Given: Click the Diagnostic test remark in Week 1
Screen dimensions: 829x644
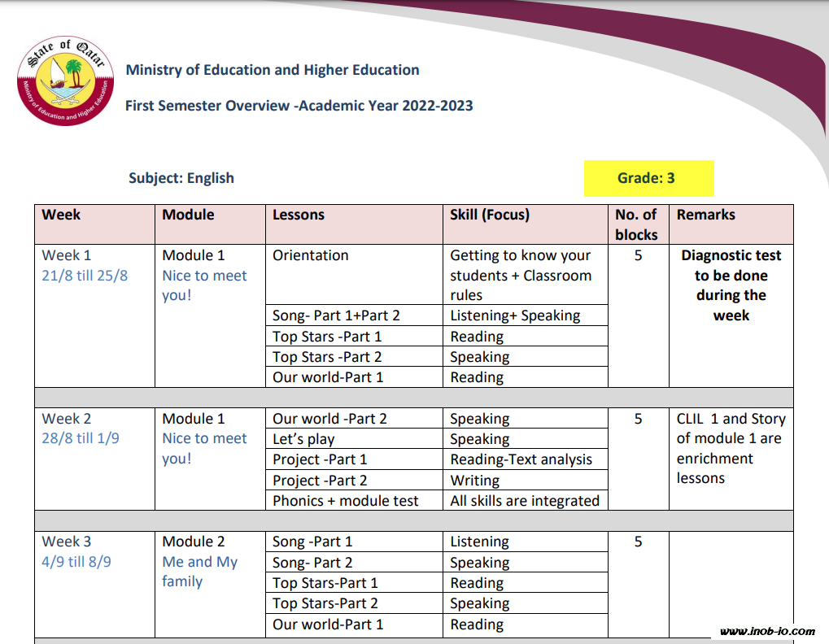Looking at the screenshot, I should 731,285.
